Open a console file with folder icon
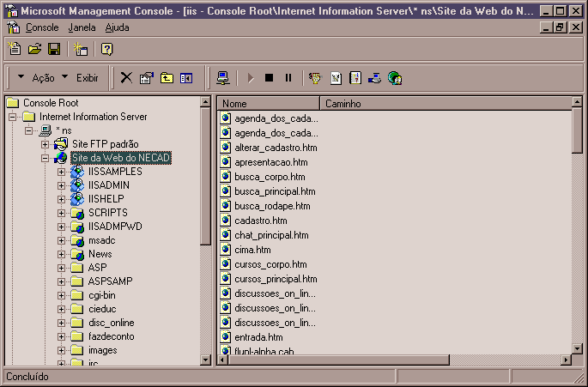 click(x=34, y=49)
